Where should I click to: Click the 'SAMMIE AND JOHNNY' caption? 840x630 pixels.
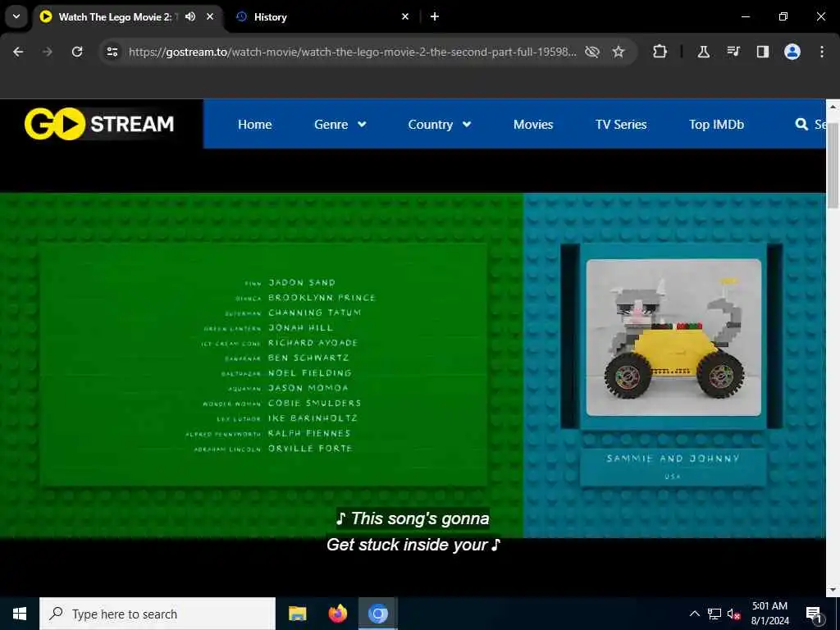click(673, 458)
